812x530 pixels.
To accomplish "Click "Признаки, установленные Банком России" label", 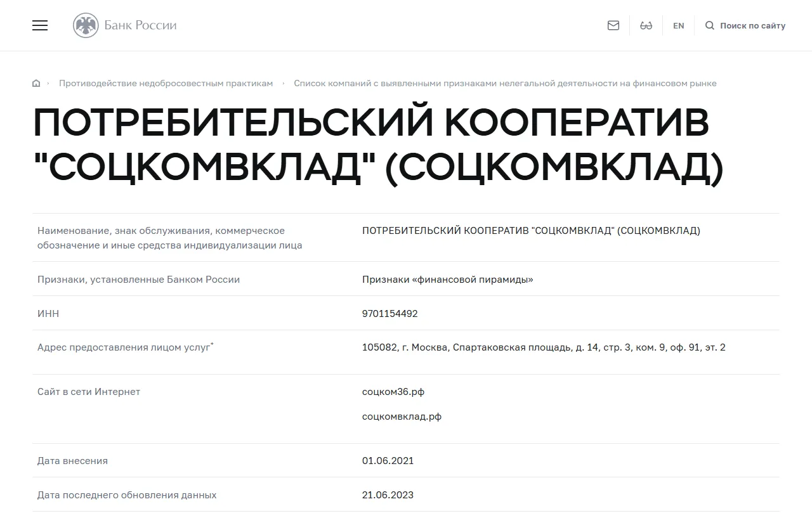I will 138,280.
